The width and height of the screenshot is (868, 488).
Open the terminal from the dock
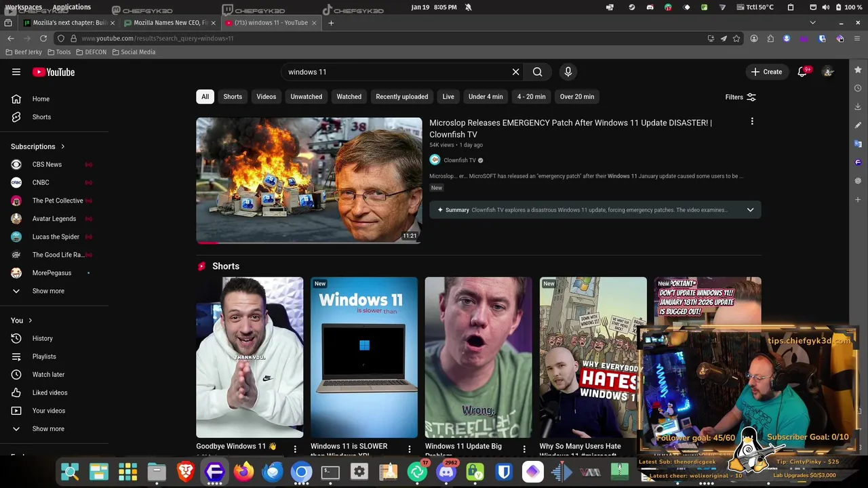[330, 472]
